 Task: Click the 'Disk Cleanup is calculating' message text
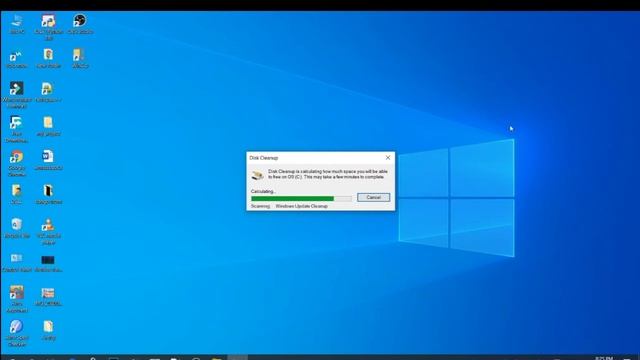[x=328, y=174]
